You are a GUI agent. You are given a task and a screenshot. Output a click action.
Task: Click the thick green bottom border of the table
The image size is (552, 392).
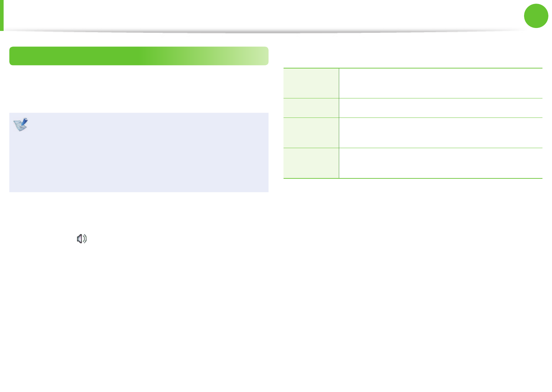pyautogui.click(x=413, y=178)
